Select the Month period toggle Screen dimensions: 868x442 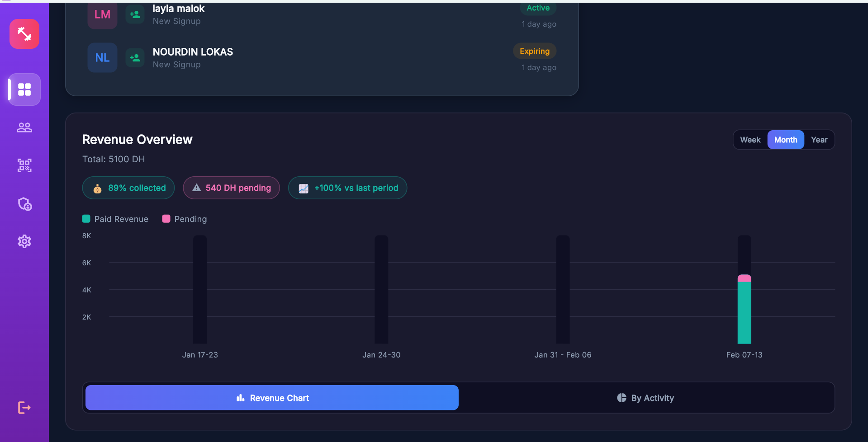[785, 140]
